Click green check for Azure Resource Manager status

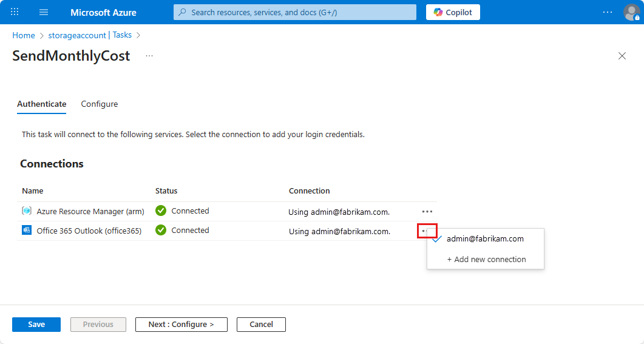click(161, 211)
